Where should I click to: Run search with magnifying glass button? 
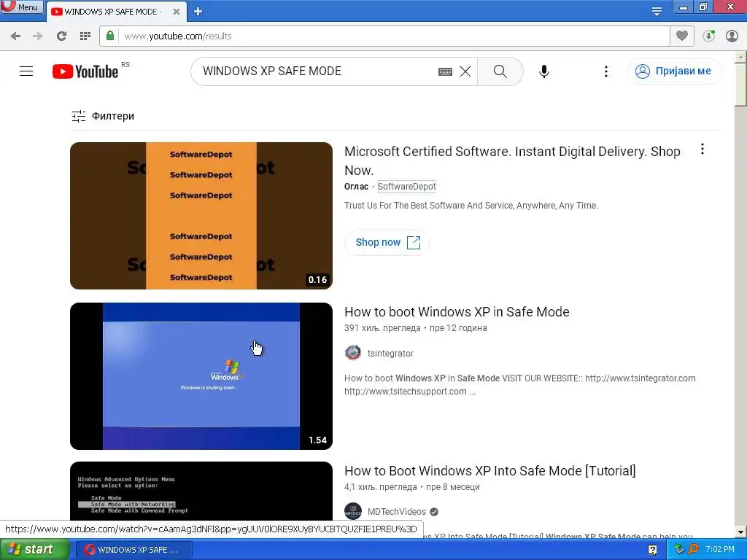(500, 71)
